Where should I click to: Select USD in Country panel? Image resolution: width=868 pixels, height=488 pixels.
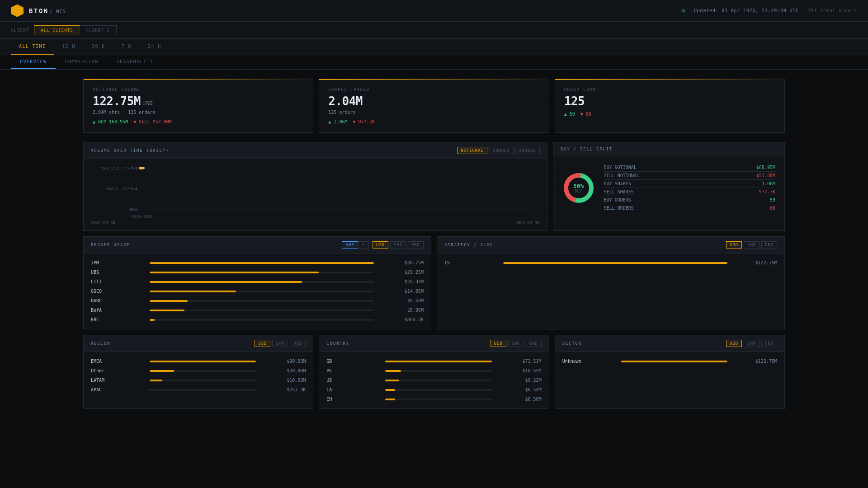pyautogui.click(x=498, y=343)
